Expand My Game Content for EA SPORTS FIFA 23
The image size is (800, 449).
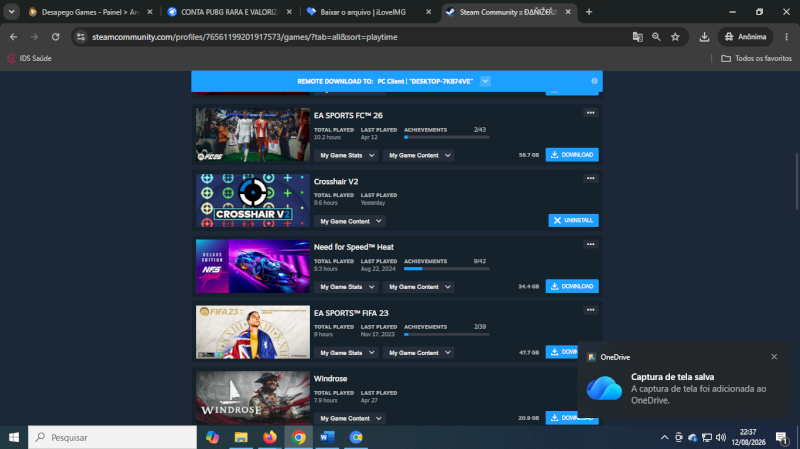click(419, 353)
